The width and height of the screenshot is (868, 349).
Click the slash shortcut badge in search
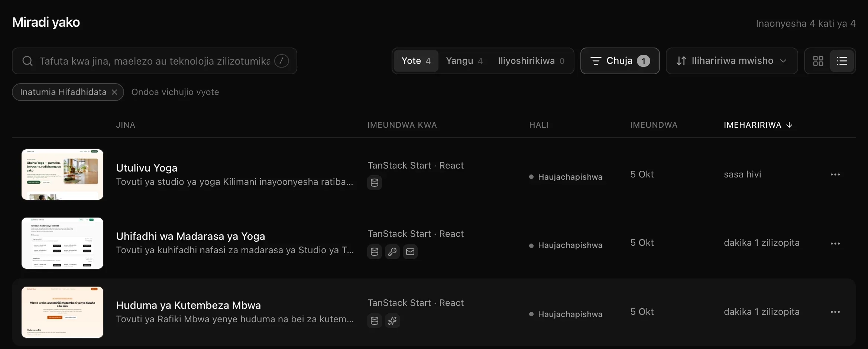click(282, 61)
